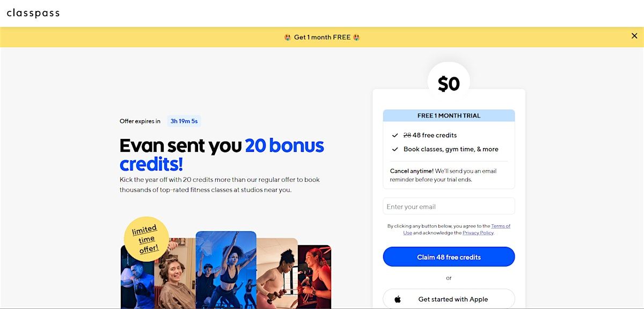Click the $0 price circle
644x309 pixels.
[449, 83]
